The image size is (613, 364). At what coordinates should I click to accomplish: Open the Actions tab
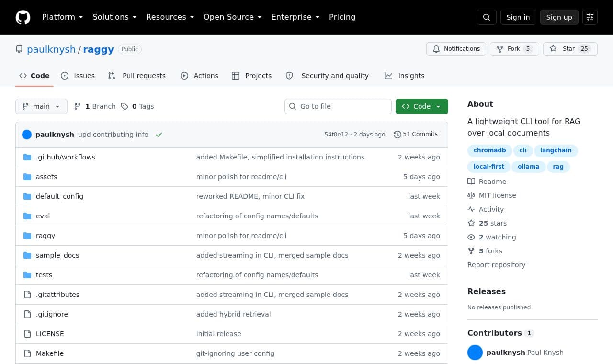tap(199, 76)
